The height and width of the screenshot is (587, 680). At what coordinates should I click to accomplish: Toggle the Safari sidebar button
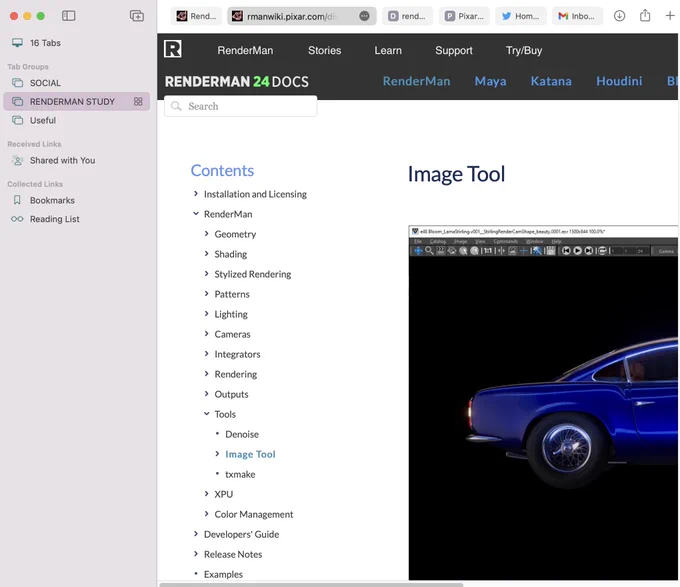click(69, 16)
